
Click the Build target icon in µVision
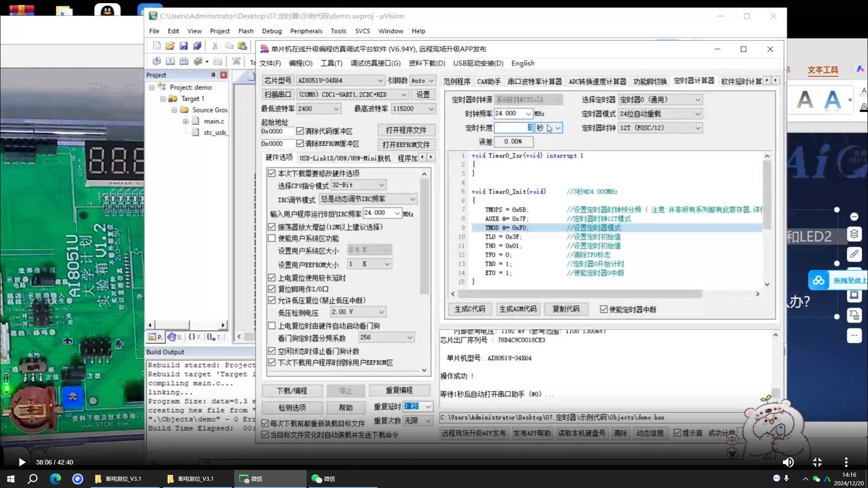pyautogui.click(x=170, y=61)
